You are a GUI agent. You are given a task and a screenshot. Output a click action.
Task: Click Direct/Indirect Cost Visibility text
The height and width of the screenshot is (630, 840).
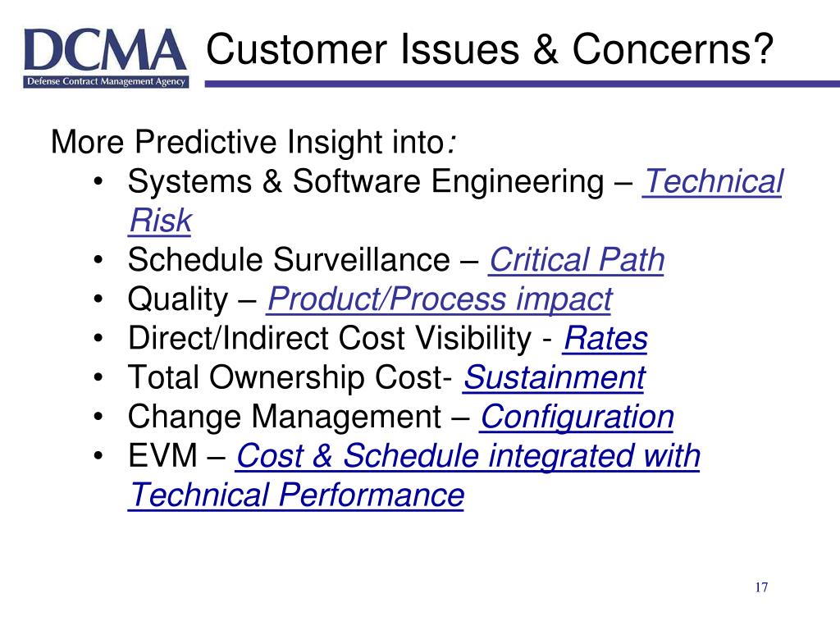[x=330, y=339]
